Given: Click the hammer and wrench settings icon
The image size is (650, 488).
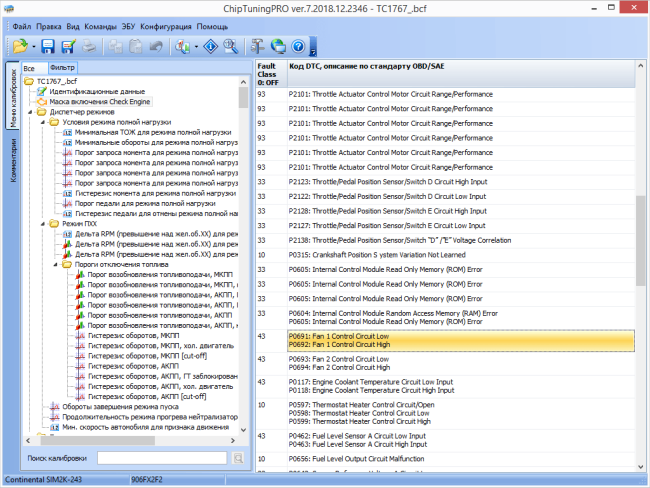Looking at the screenshot, I should tap(257, 46).
